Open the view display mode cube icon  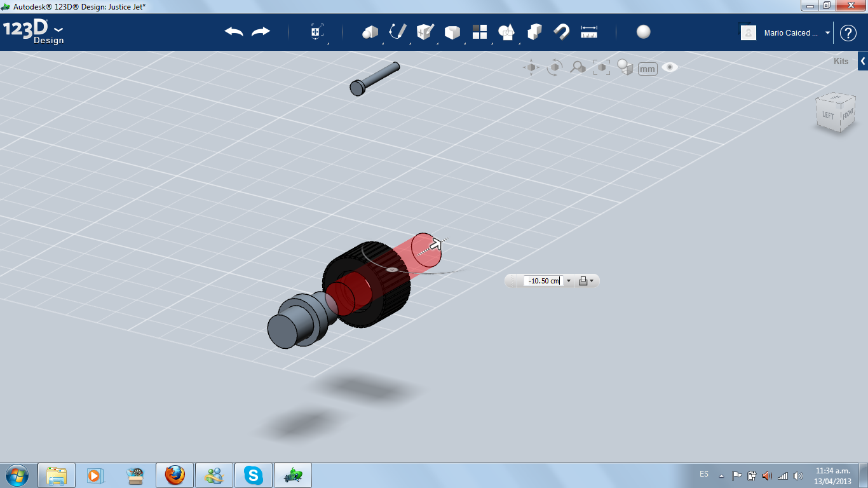pyautogui.click(x=625, y=67)
